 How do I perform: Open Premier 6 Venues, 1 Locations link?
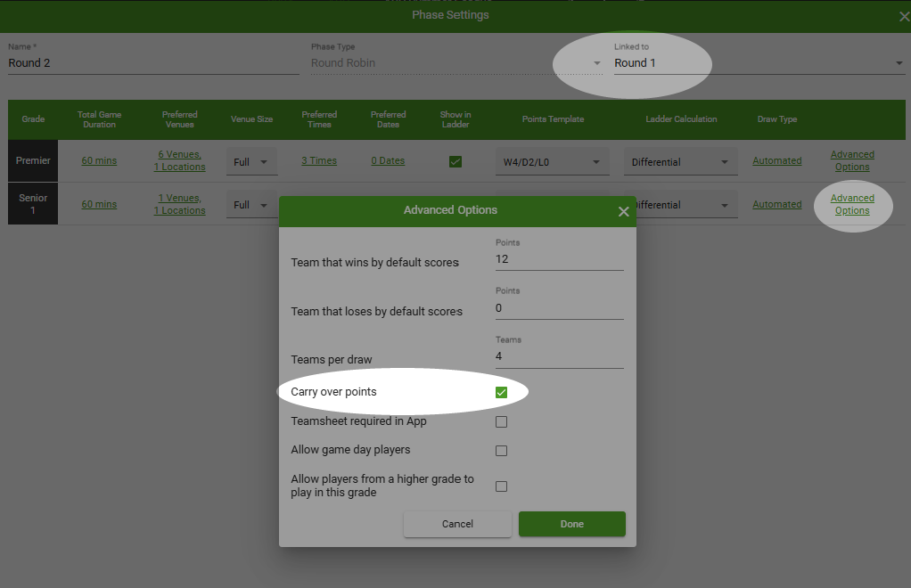click(x=179, y=160)
